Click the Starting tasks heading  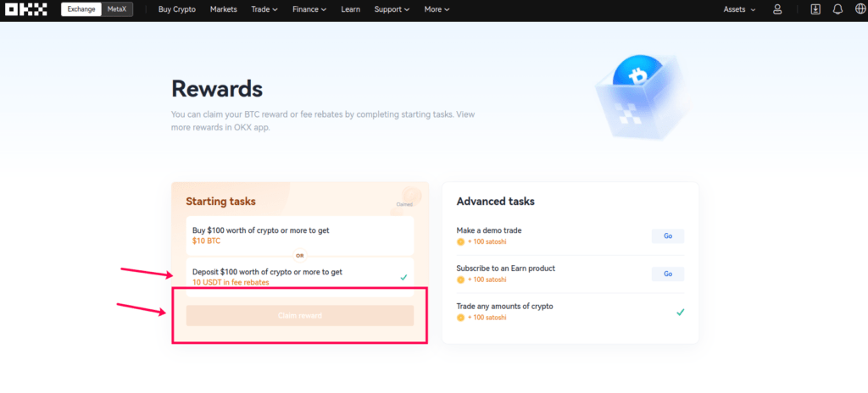point(221,202)
